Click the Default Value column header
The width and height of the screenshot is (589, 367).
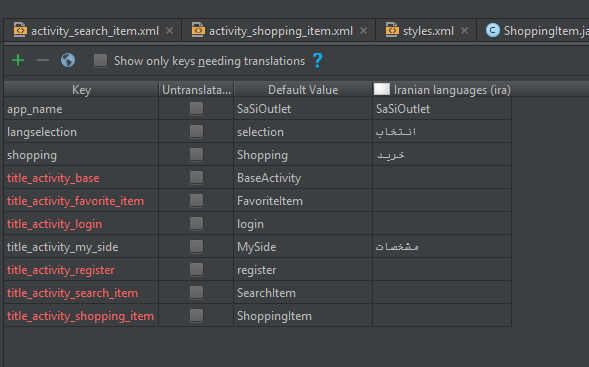(303, 90)
